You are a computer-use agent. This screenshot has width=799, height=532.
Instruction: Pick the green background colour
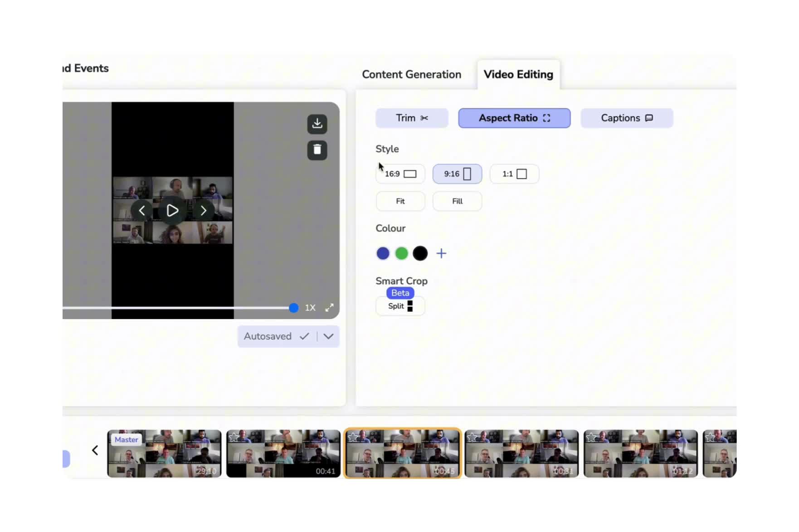click(x=401, y=253)
